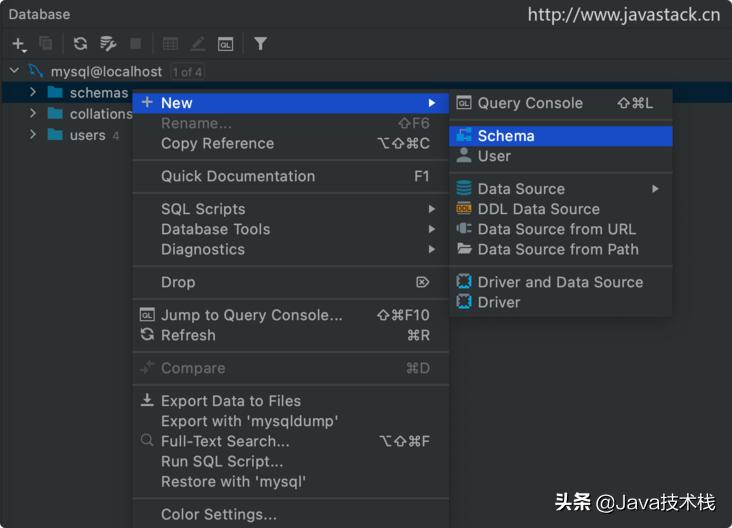732x528 pixels.
Task: Click the Data Source from Path folder icon
Action: coord(464,248)
